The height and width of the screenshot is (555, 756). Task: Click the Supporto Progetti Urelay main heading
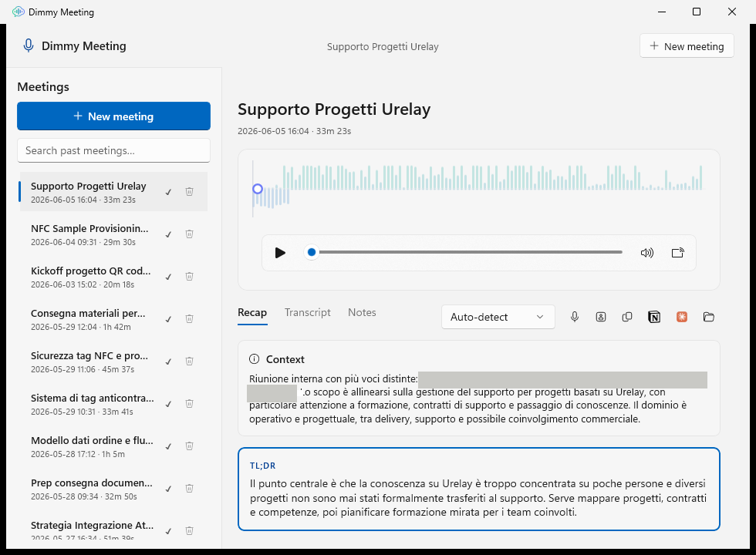pyautogui.click(x=333, y=109)
